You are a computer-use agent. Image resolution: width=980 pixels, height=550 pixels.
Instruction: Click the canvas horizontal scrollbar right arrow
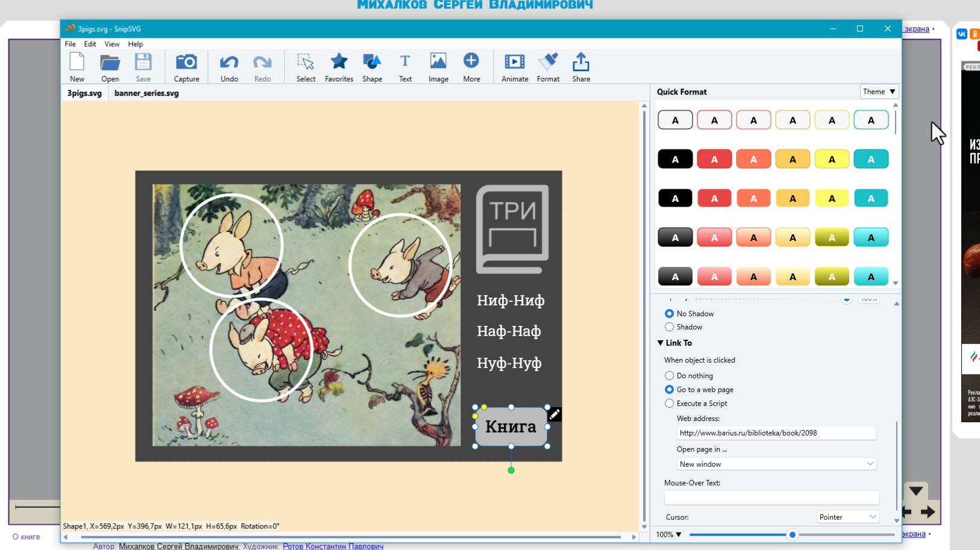[634, 537]
